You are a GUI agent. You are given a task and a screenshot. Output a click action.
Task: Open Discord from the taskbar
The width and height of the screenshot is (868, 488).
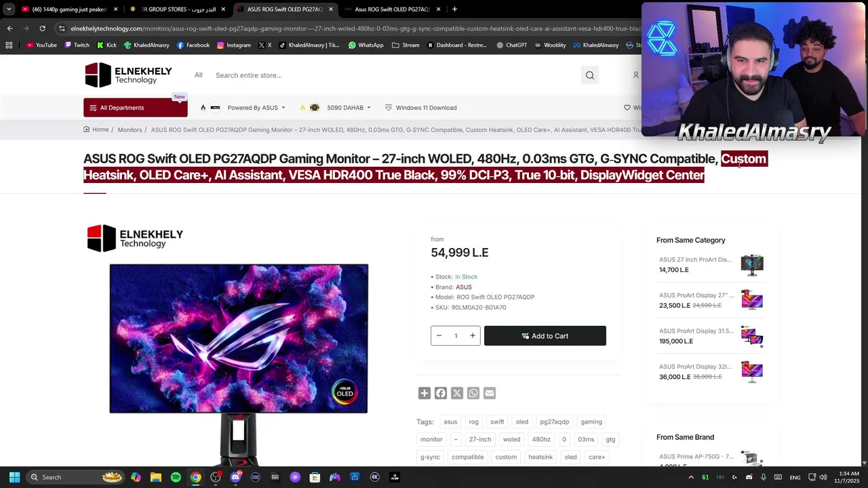(235, 477)
